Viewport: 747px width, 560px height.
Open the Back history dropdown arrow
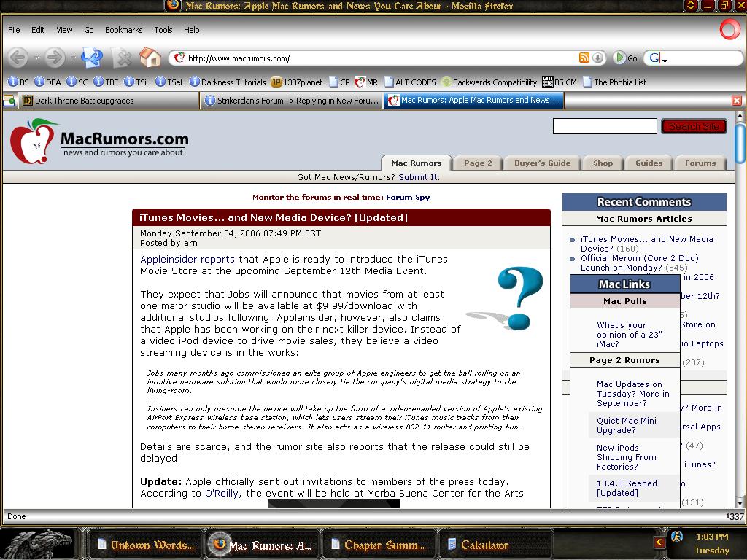click(36, 58)
